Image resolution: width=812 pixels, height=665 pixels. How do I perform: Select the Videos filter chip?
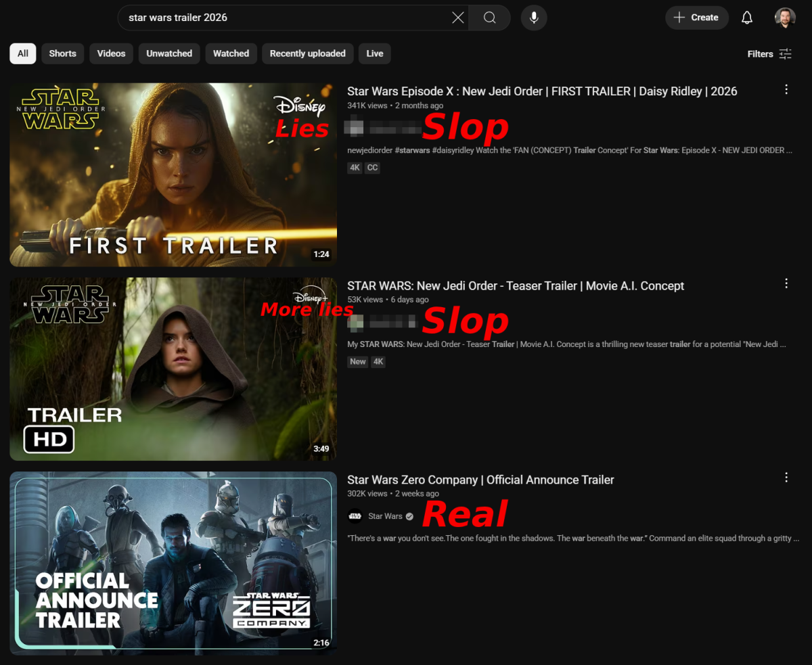point(111,53)
